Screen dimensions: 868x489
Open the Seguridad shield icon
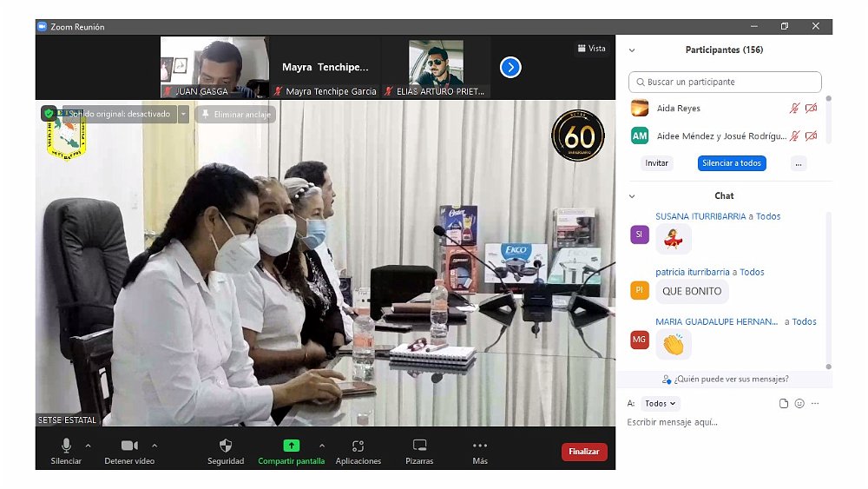click(226, 446)
